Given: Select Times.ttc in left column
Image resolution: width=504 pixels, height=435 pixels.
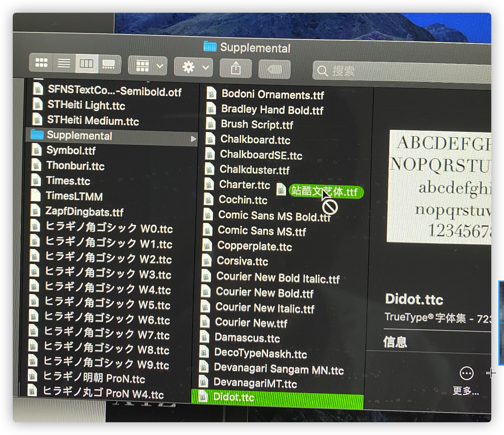Looking at the screenshot, I should 68,181.
